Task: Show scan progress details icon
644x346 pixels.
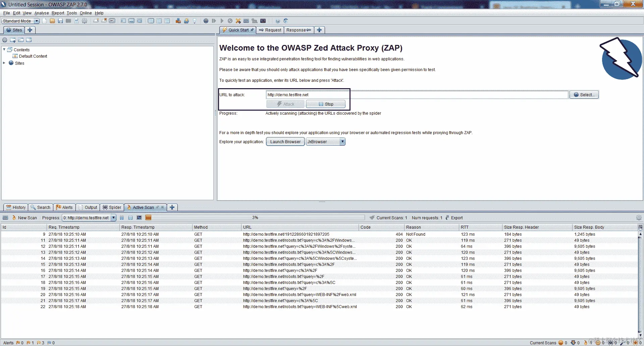Action: click(139, 218)
